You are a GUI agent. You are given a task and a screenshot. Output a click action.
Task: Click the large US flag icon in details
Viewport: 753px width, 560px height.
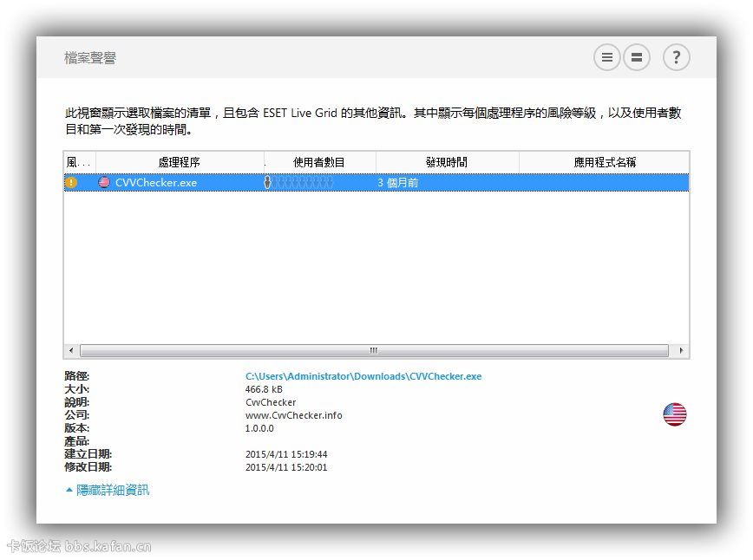tap(675, 414)
